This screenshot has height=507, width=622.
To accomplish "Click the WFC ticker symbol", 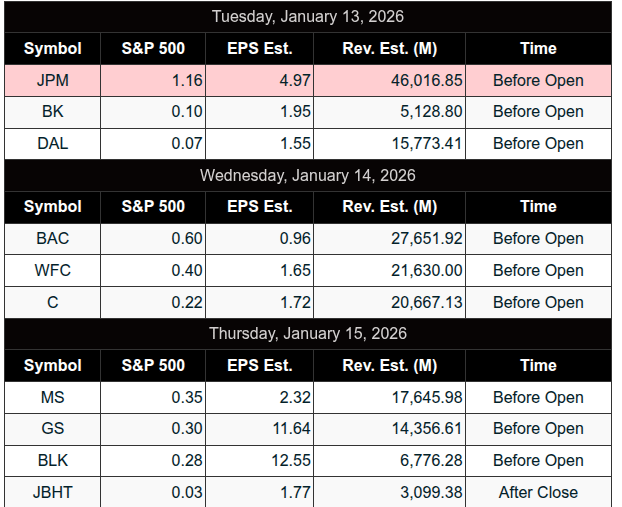I will tap(53, 270).
